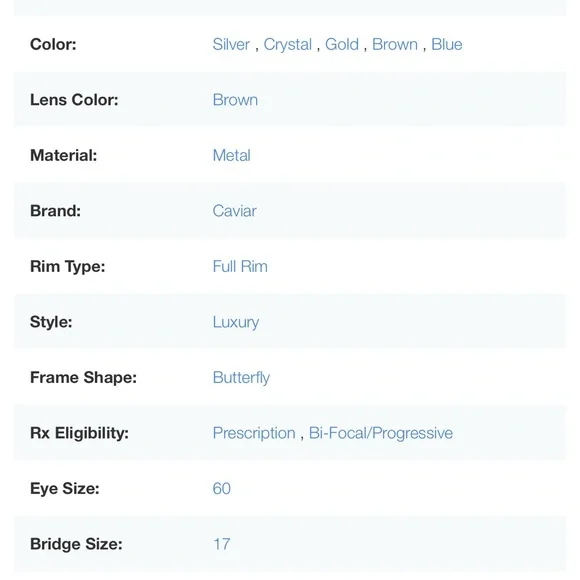Click the Frame Shape: label
This screenshot has width=580, height=580.
tap(84, 378)
